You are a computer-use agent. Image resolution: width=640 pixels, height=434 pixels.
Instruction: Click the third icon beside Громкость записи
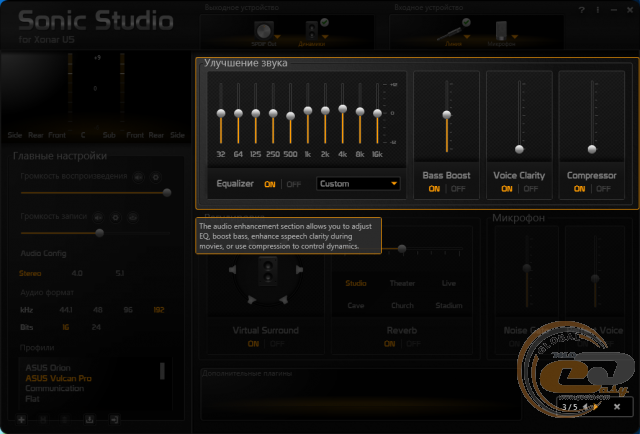click(133, 217)
